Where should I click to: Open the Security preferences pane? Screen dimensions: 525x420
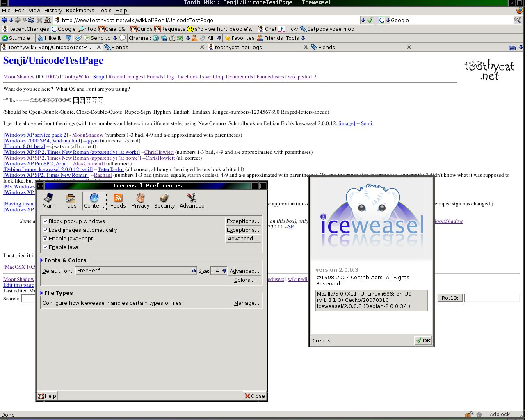pos(164,201)
